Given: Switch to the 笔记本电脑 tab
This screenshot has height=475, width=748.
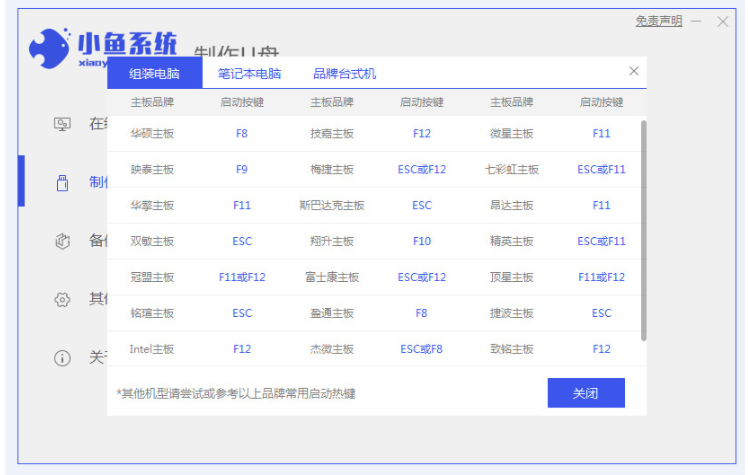Looking at the screenshot, I should pyautogui.click(x=249, y=74).
